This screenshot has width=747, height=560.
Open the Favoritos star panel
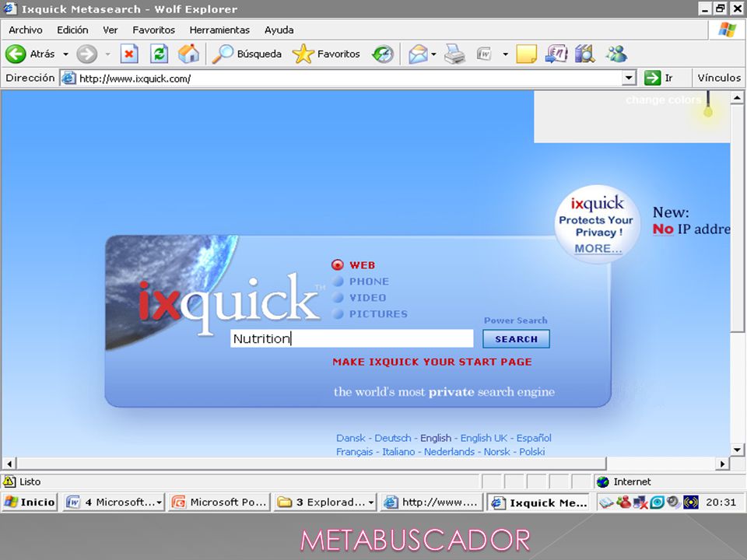tap(327, 54)
